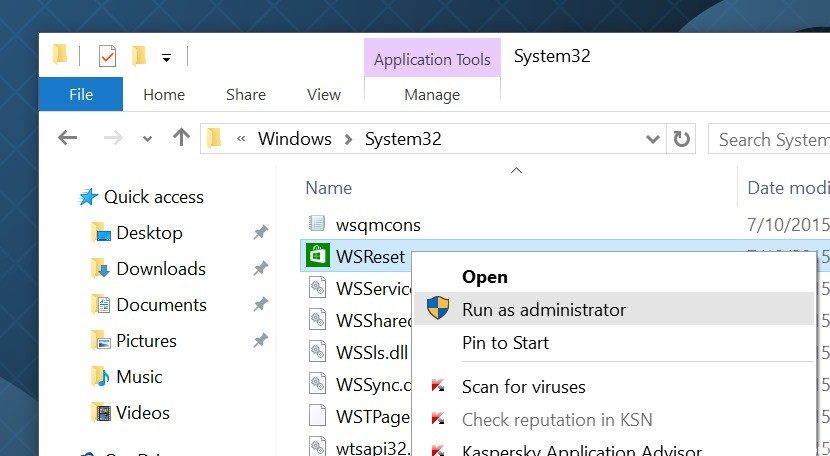Screen dimensions: 830x456
Task: Switch to the Home ribbon tab
Action: tap(164, 95)
